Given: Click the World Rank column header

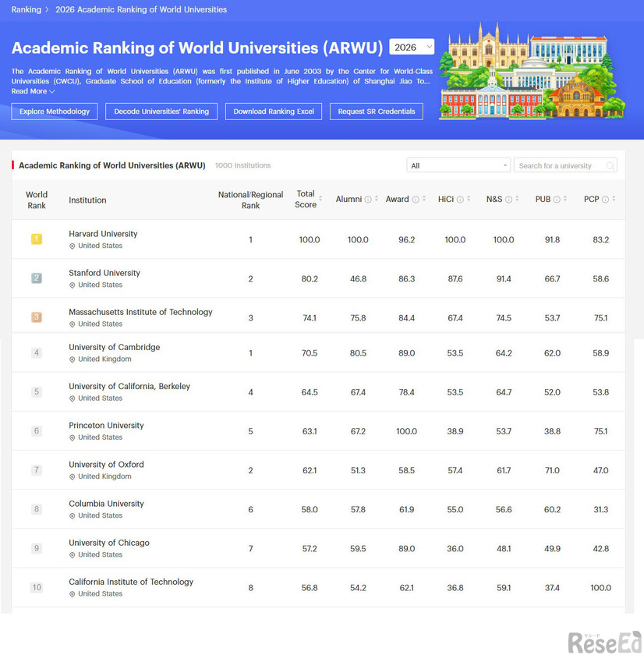Looking at the screenshot, I should [x=37, y=200].
